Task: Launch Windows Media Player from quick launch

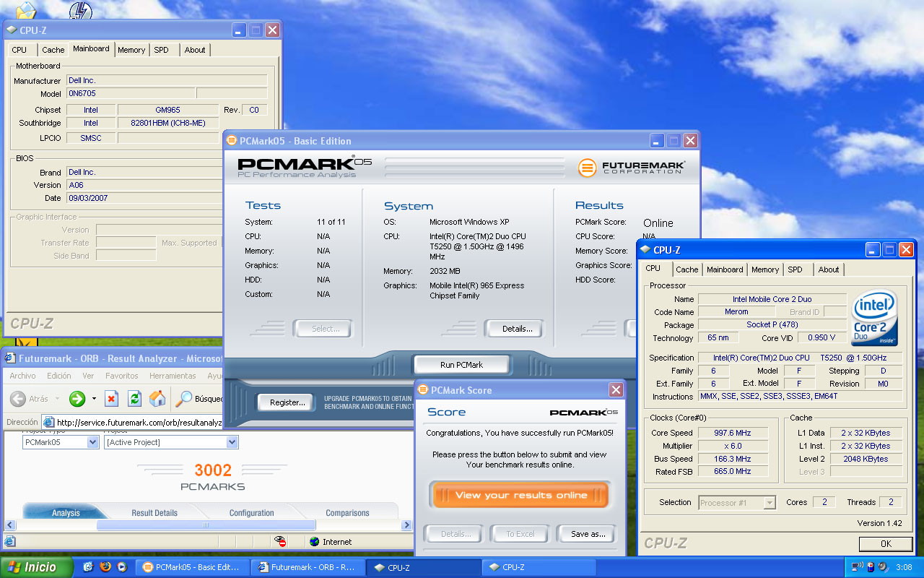Action: coord(122,567)
